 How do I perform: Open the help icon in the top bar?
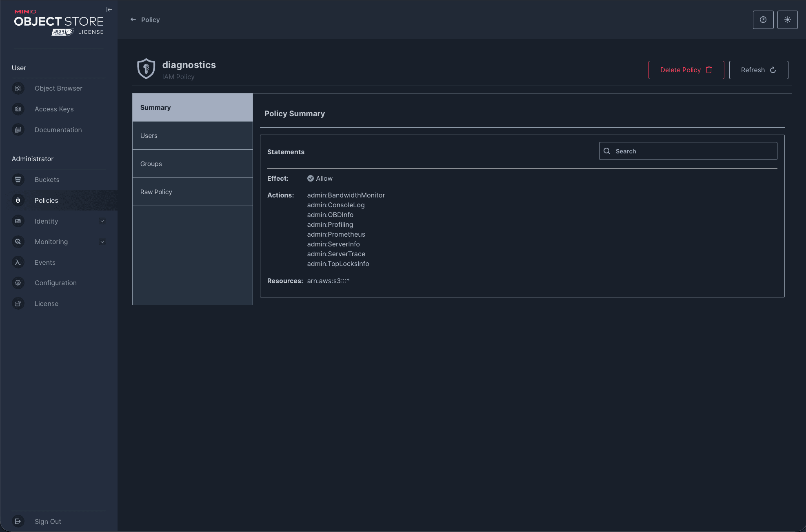pos(763,20)
